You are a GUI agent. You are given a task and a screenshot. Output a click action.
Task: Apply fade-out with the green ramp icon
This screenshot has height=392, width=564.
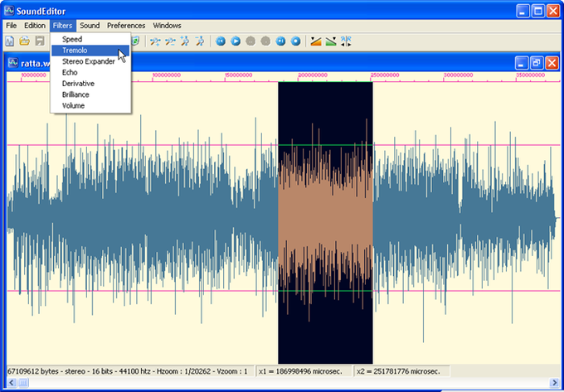[x=331, y=41]
